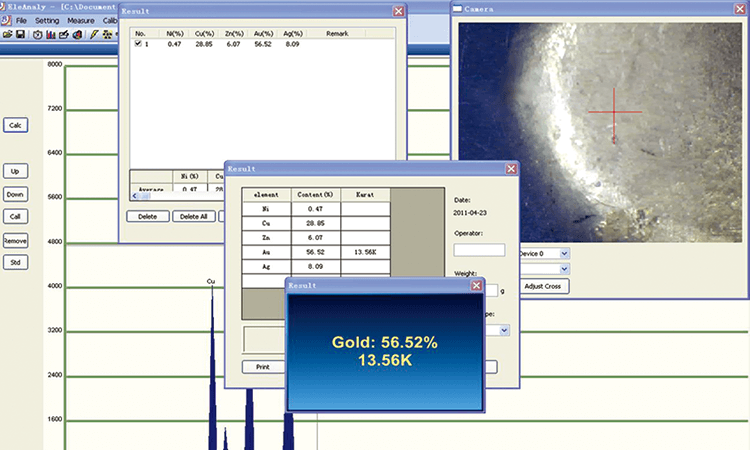Image resolution: width=750 pixels, height=450 pixels.
Task: Click the date 2011-04-23
Action: pos(470,213)
